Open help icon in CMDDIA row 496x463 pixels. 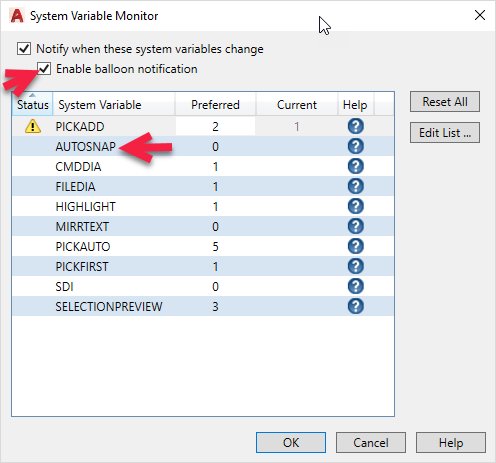pyautogui.click(x=355, y=166)
